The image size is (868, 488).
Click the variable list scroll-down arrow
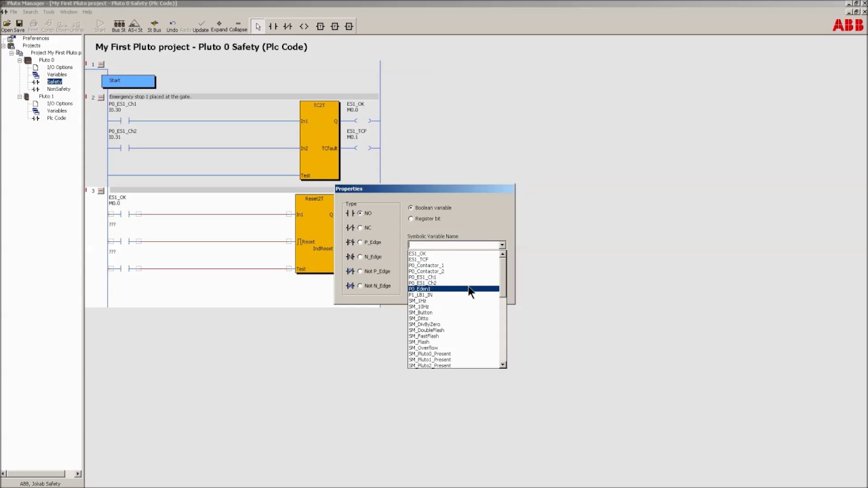[x=502, y=365]
